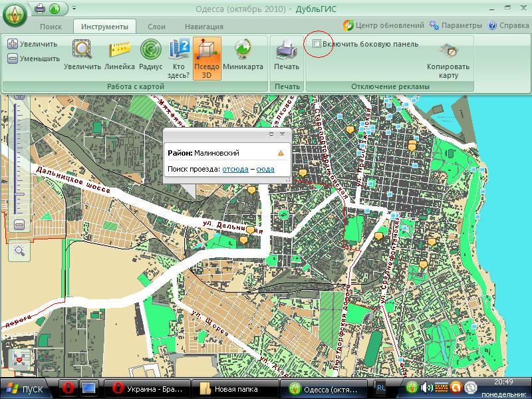Click Копировать карту icon
The image size is (532, 399).
[x=448, y=55]
